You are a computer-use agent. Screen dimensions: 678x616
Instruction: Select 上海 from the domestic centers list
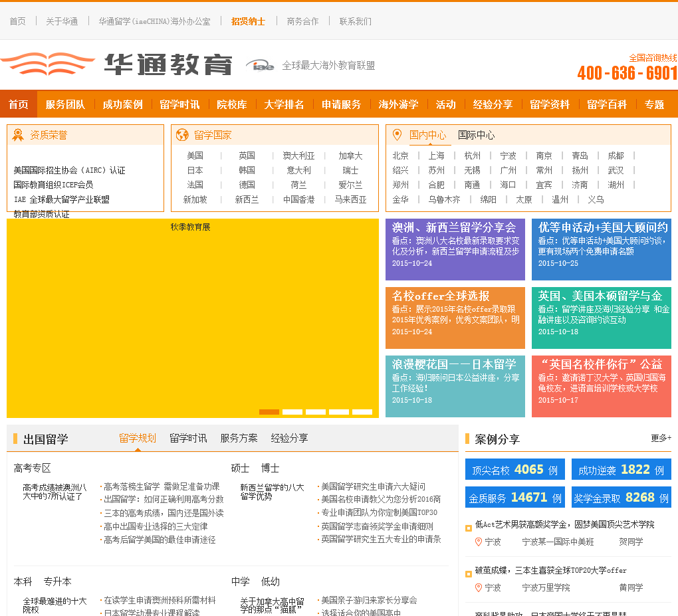436,155
